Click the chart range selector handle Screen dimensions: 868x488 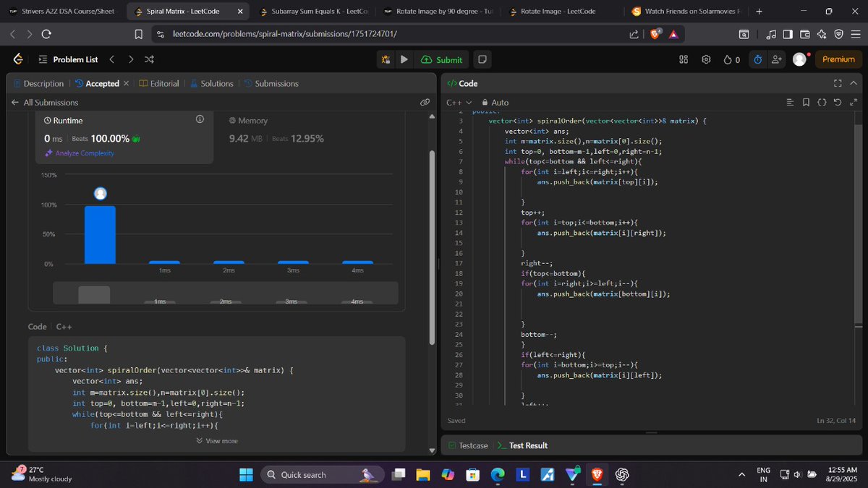(x=94, y=294)
